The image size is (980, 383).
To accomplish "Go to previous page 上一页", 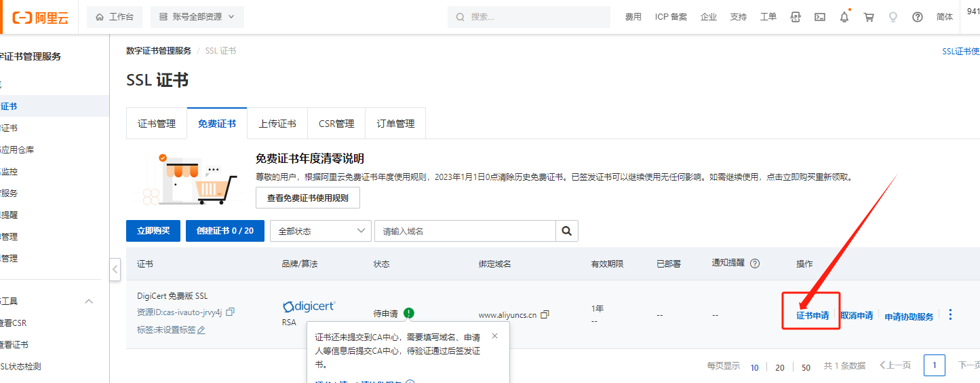I will click(895, 365).
